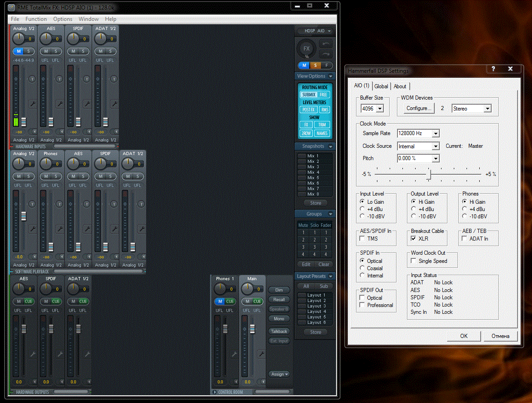Click the question mark help button in DSP Settings
The width and height of the screenshot is (532, 403).
coord(493,69)
